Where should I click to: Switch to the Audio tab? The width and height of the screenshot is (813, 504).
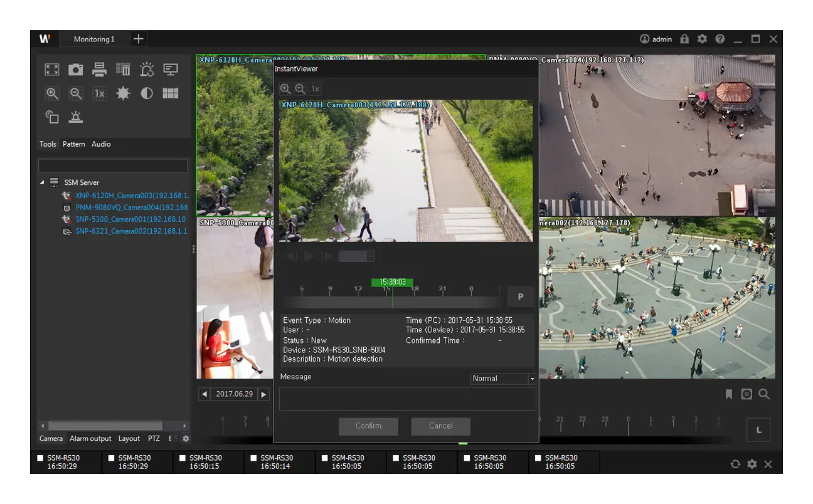(x=101, y=144)
